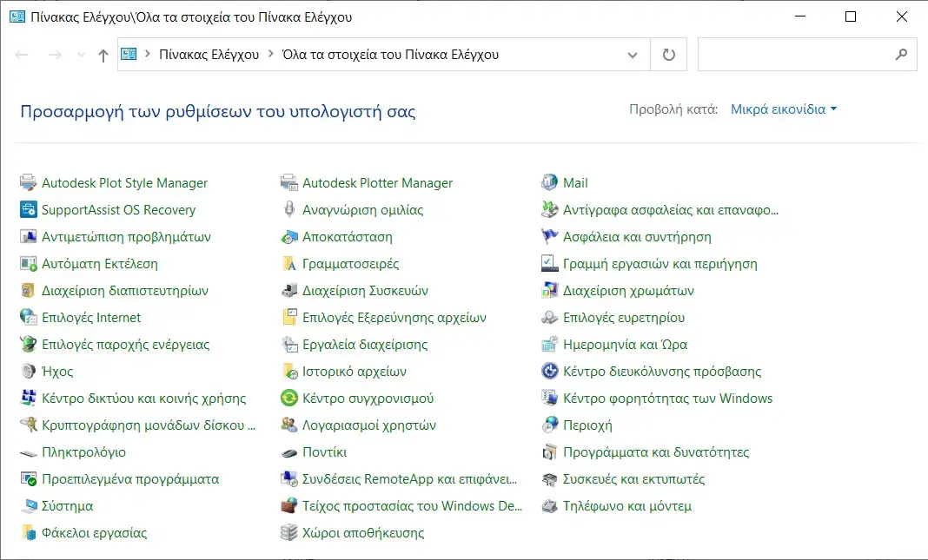Click the Αυτόματη Εκτέλεση icon
The width and height of the screenshot is (928, 560).
pos(28,263)
